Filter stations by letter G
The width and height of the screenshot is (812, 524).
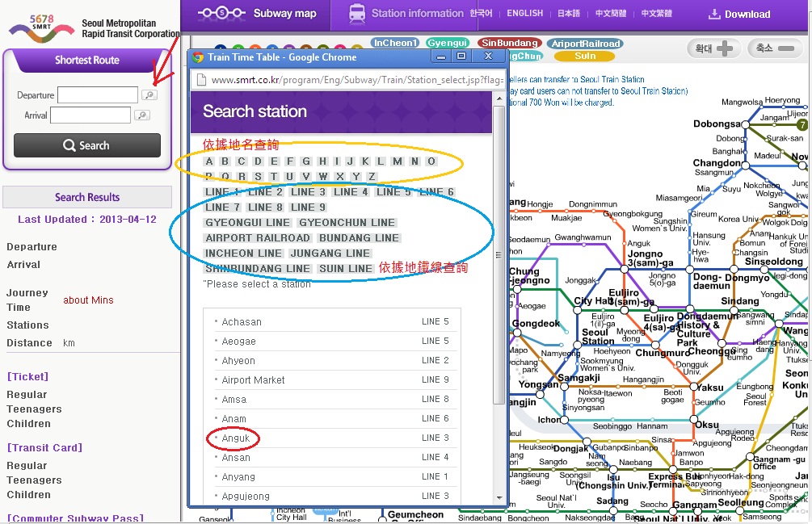306,161
